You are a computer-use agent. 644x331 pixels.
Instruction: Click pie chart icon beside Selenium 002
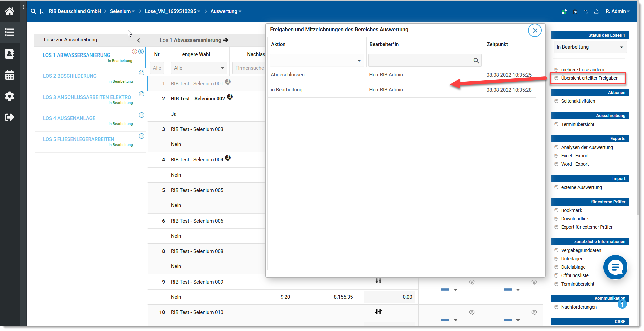230,97
